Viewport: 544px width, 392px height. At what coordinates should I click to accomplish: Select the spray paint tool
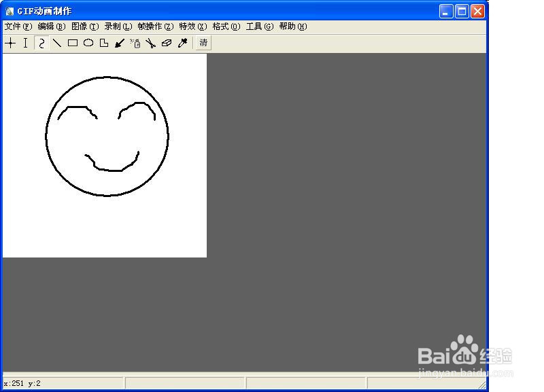pyautogui.click(x=135, y=43)
